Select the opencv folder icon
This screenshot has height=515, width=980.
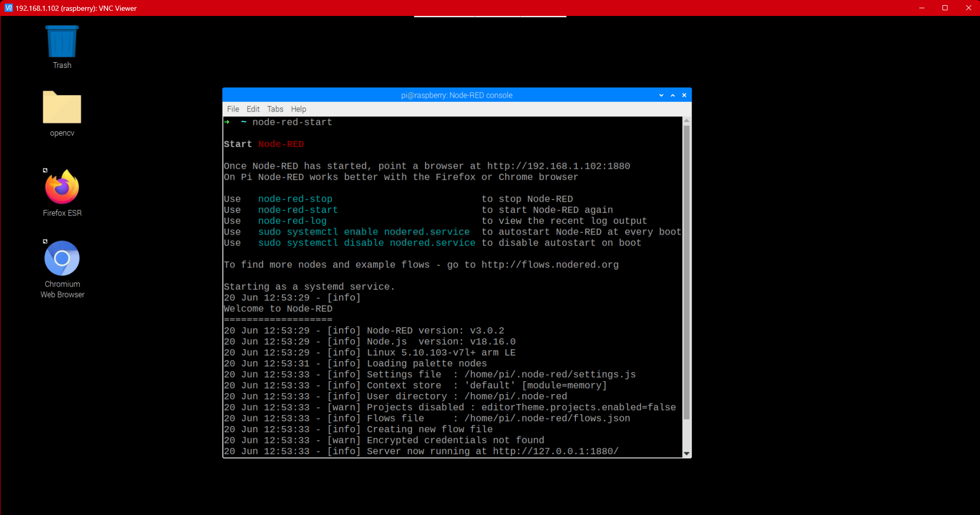click(x=62, y=108)
